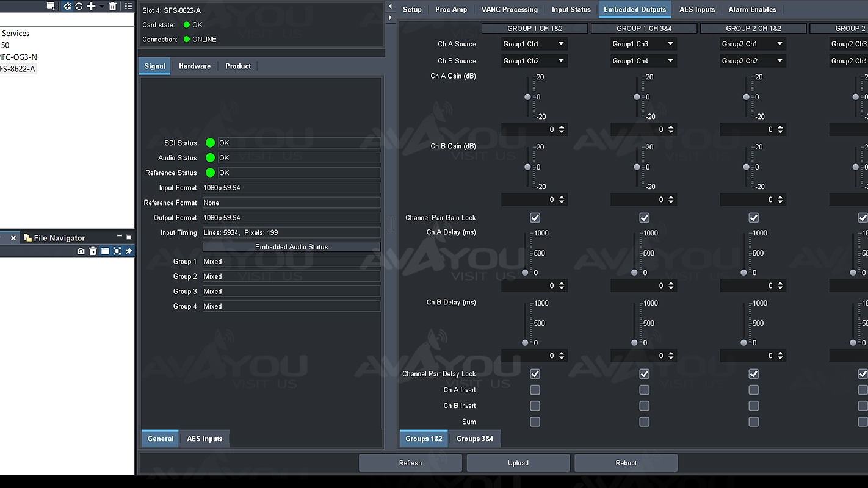Open Ch A Source dropdown showing Group1 Ch1
The height and width of the screenshot is (488, 868).
click(x=534, y=44)
